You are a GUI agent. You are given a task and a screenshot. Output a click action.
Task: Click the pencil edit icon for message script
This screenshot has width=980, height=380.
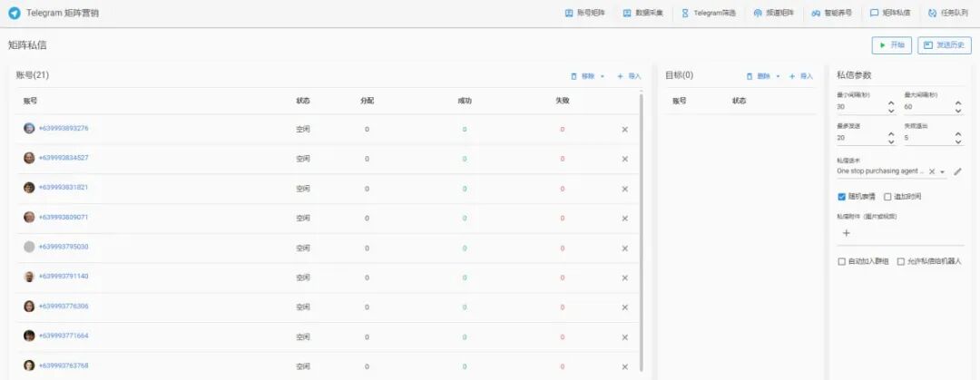click(957, 171)
